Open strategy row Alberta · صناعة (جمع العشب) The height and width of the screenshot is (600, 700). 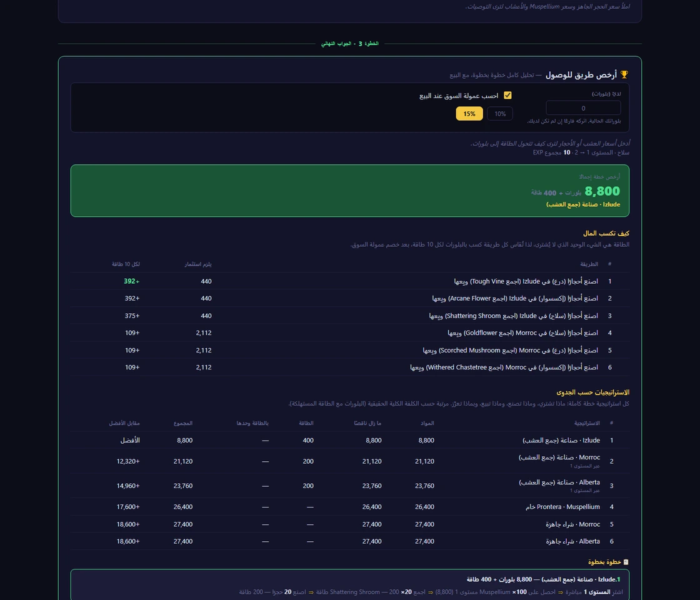350,486
